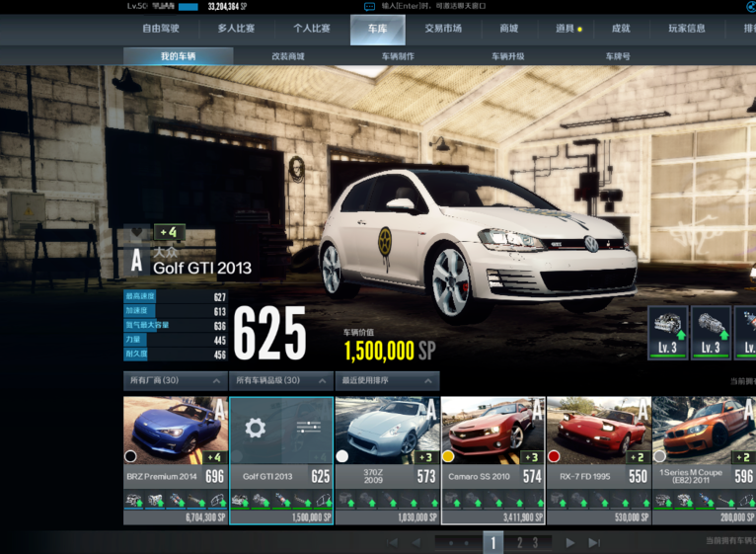Click the engine upgrade icon on Camaro SS card
Image resolution: width=756 pixels, height=554 pixels.
(x=452, y=500)
